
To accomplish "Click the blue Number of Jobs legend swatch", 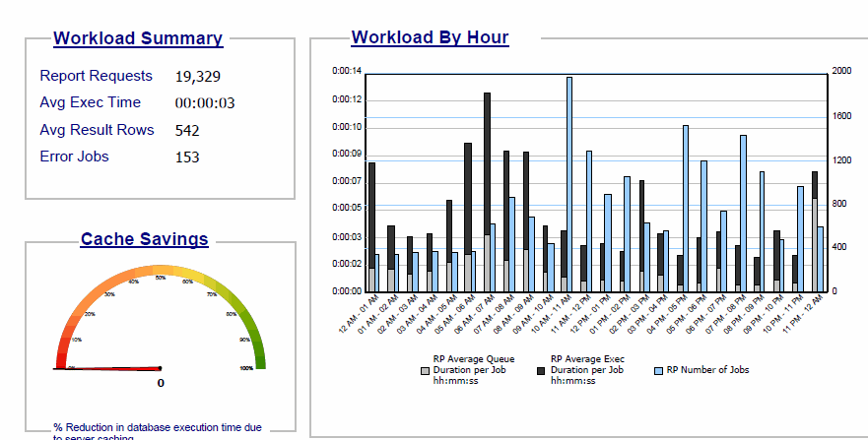I will click(x=660, y=371).
